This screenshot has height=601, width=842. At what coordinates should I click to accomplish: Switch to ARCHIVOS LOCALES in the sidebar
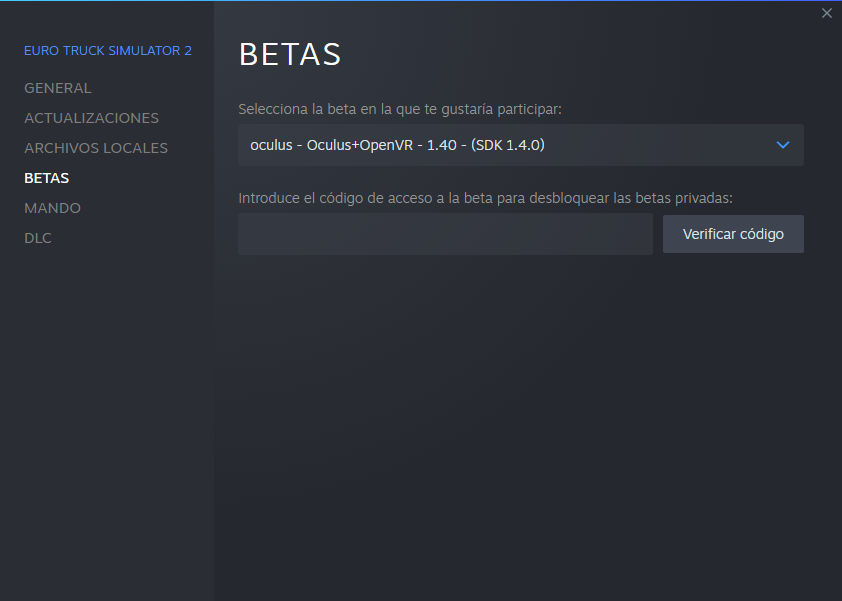[x=96, y=148]
